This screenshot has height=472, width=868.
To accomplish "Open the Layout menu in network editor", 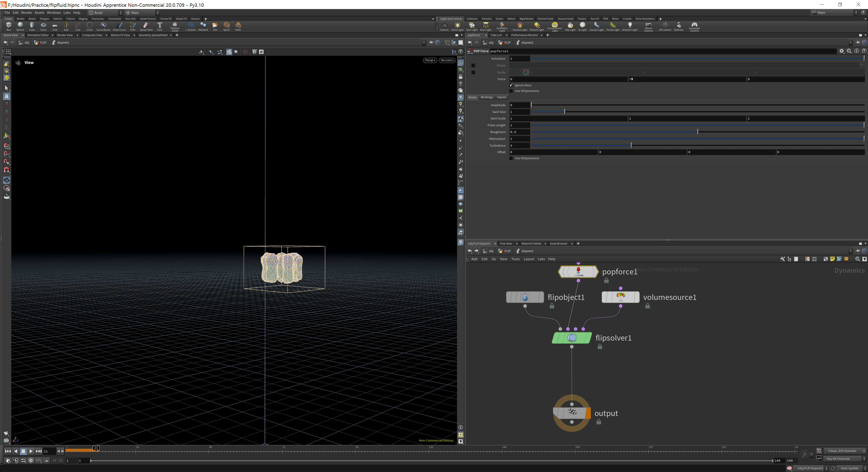I will click(528, 259).
